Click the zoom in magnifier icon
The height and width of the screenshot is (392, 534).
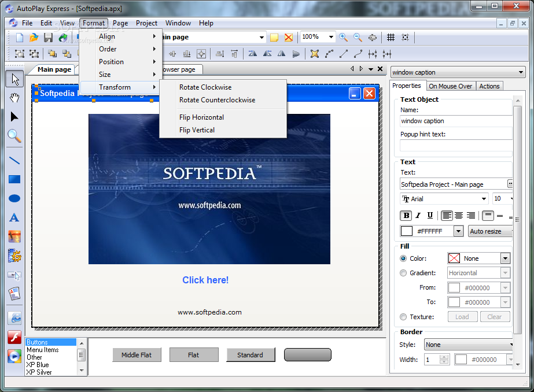pos(343,37)
